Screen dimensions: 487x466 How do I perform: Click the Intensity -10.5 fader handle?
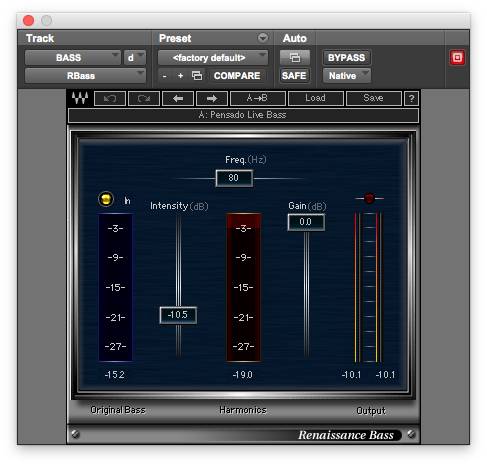click(x=178, y=315)
